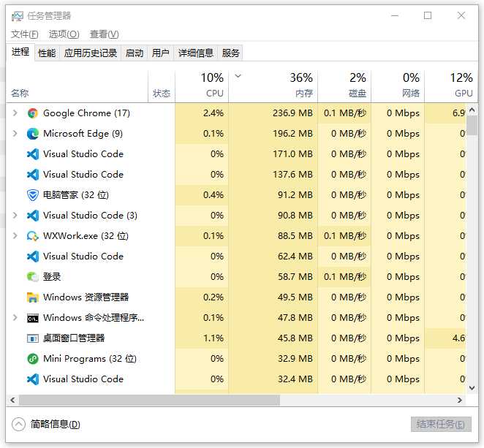Screen dimensions: 484x448
Task: Click the 简略信息(D) link
Action: (56, 425)
